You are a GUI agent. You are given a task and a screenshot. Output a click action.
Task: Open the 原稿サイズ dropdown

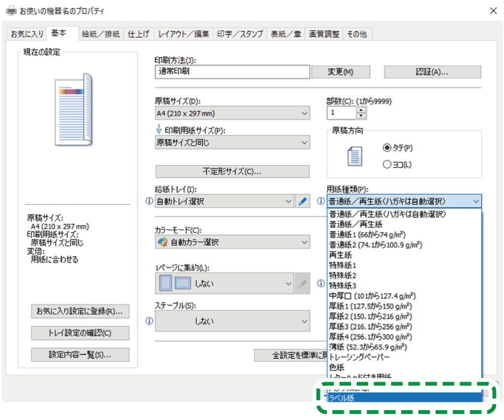(x=232, y=114)
